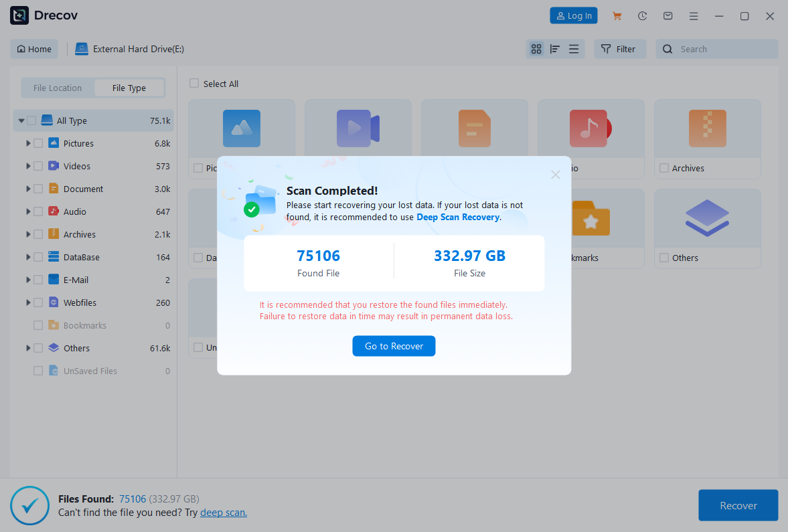Screen dimensions: 788x532
Task: Open the shopping cart
Action: pos(617,15)
